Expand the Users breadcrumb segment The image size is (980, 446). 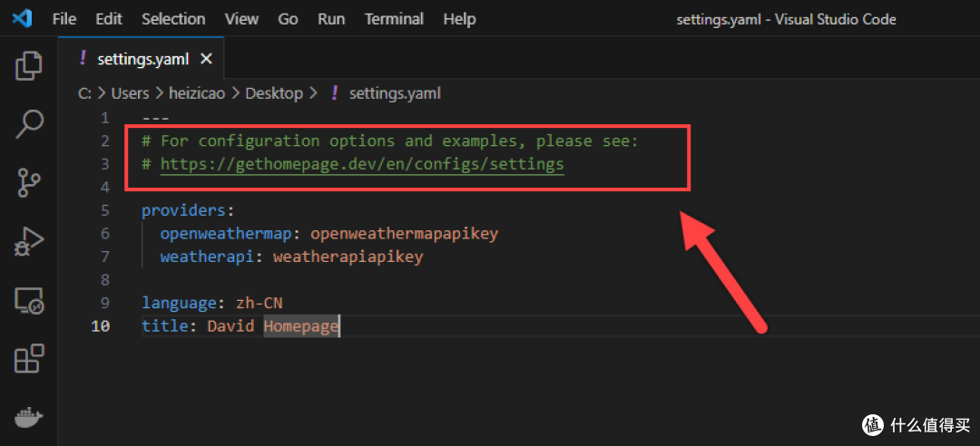click(x=130, y=93)
